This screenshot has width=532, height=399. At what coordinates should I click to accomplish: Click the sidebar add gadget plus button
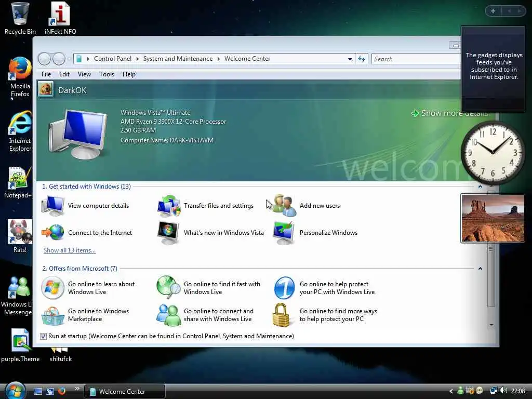tap(493, 11)
